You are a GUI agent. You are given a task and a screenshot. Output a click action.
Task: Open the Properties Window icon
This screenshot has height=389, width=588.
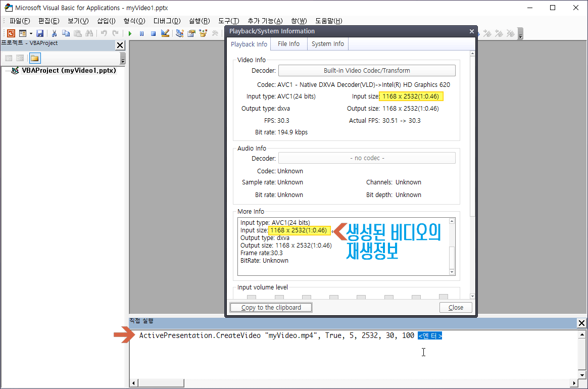tap(191, 33)
